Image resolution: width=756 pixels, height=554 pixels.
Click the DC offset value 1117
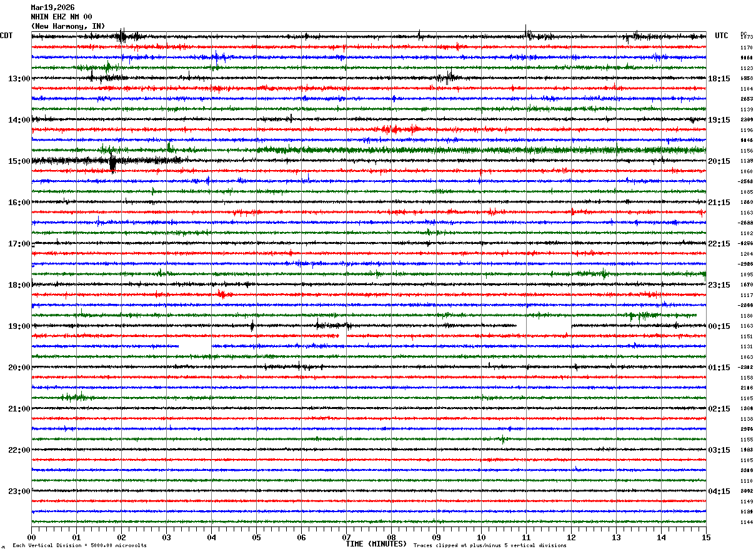(x=747, y=295)
